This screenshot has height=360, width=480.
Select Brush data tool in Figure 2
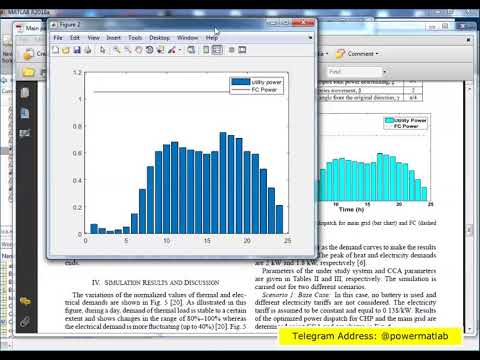coord(172,50)
